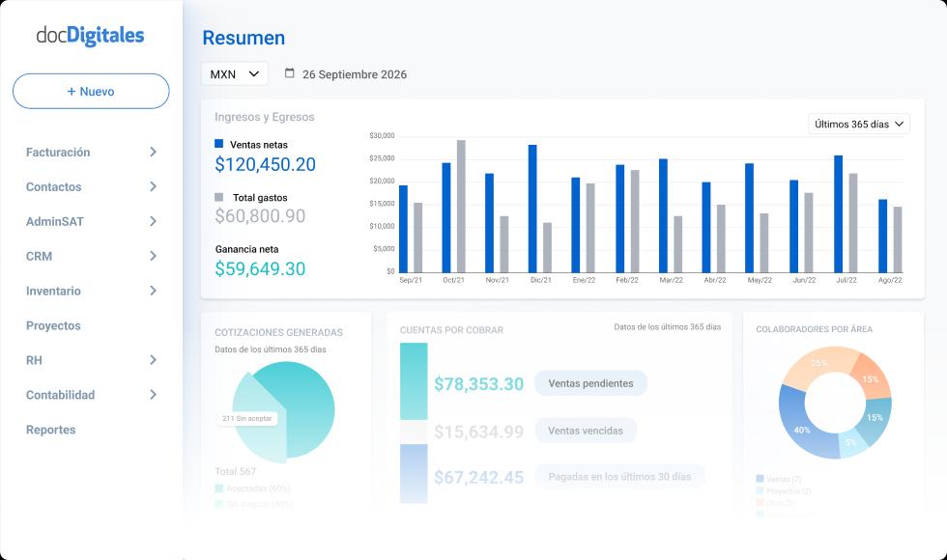Click the COTIZACIONES GENERADAS card title
947x560 pixels.
(x=279, y=332)
